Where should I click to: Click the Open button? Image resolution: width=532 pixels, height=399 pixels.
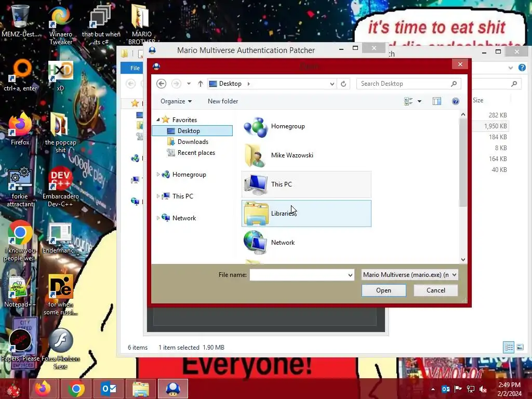(383, 290)
